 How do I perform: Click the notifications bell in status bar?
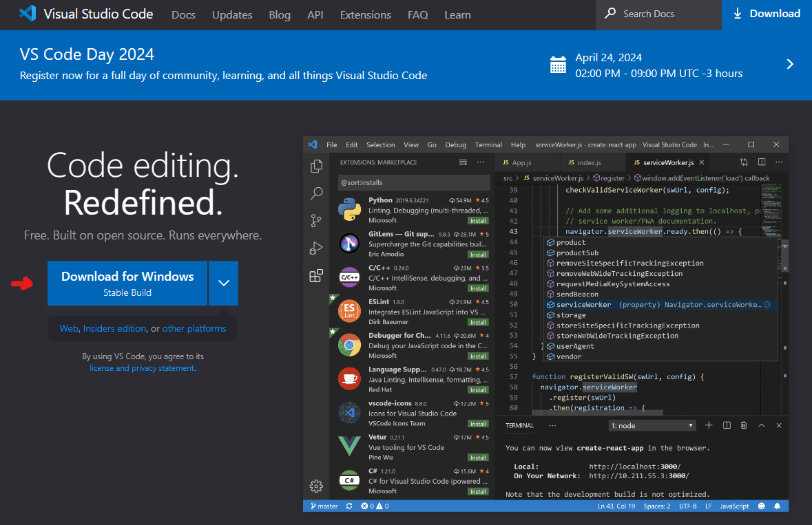click(x=778, y=506)
